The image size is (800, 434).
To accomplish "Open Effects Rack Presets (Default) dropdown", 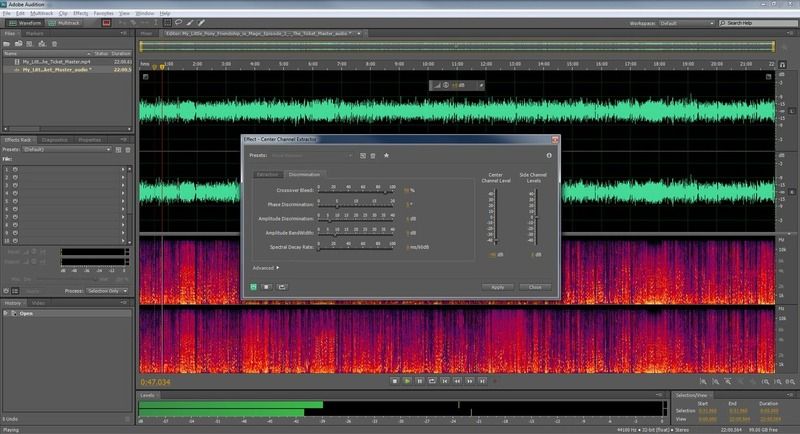I will (x=67, y=150).
